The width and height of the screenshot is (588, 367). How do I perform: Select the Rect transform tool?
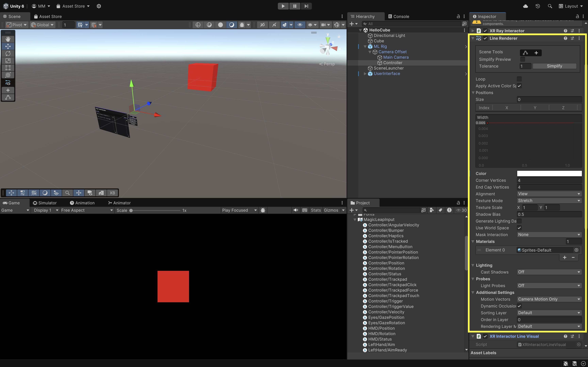8,68
